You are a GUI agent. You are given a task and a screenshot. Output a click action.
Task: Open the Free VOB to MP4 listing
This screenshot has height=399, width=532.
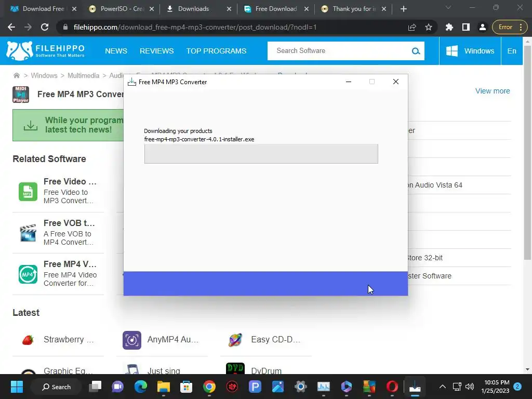pos(58,233)
